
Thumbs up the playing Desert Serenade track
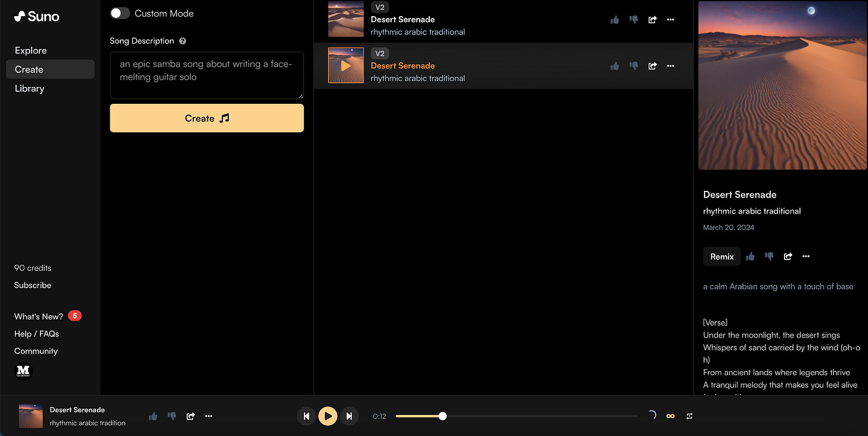pos(615,66)
